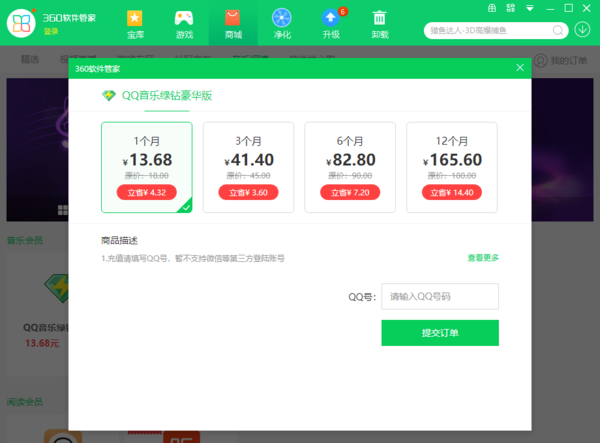Click the 立省¥ 4.32 badge

[x=147, y=192]
